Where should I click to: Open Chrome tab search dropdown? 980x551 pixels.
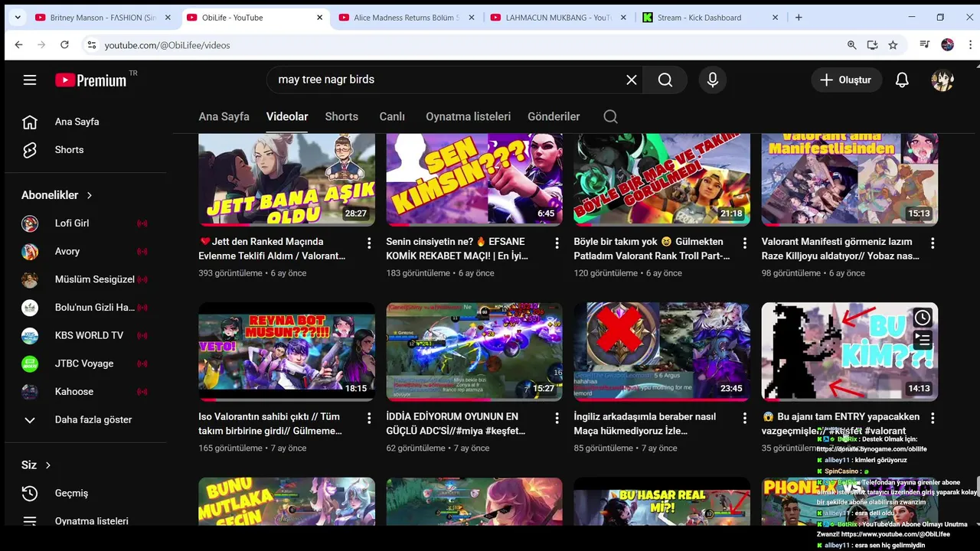point(17,17)
